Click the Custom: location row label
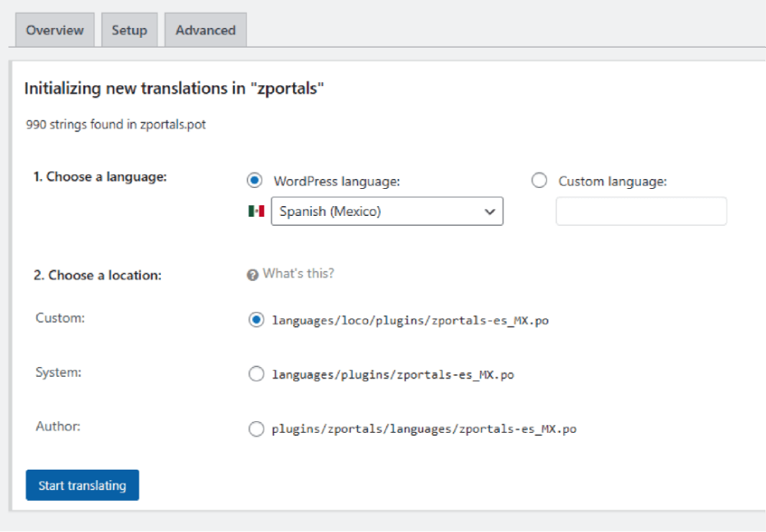The width and height of the screenshot is (766, 532). click(x=60, y=318)
